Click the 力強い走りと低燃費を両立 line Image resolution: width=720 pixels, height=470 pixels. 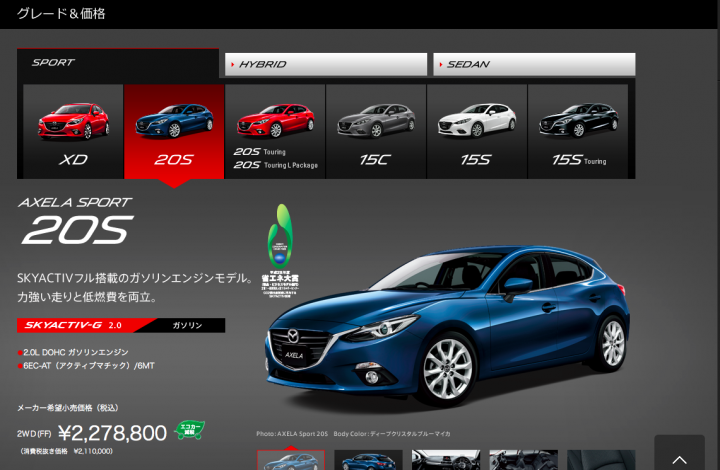pos(87,297)
